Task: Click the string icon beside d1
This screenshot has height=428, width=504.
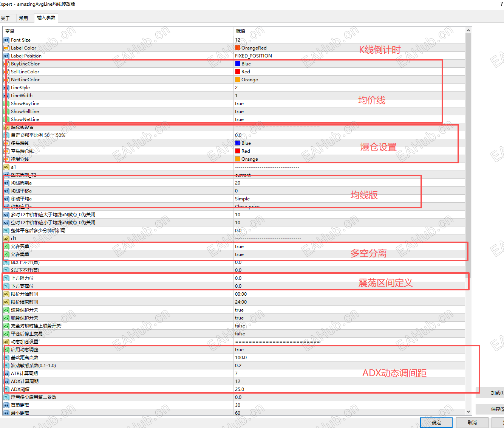Action: [x=6, y=239]
